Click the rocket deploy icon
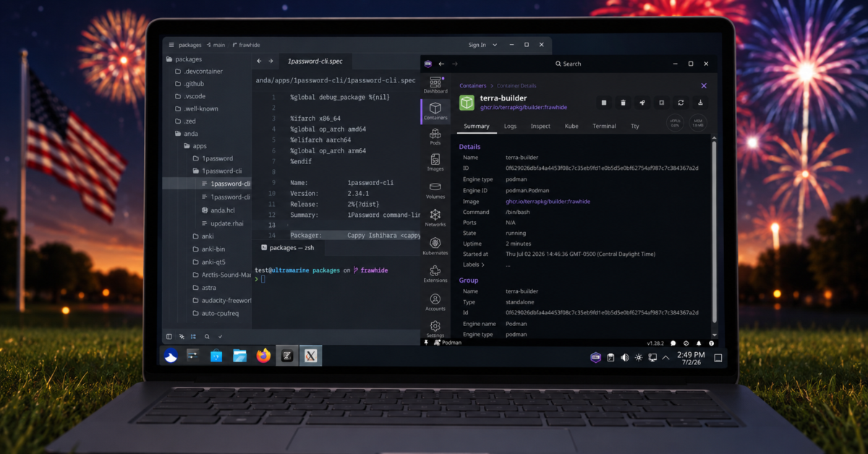The height and width of the screenshot is (454, 868). click(642, 103)
